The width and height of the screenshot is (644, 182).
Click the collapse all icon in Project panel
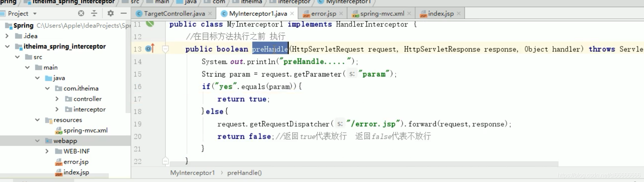point(94,13)
